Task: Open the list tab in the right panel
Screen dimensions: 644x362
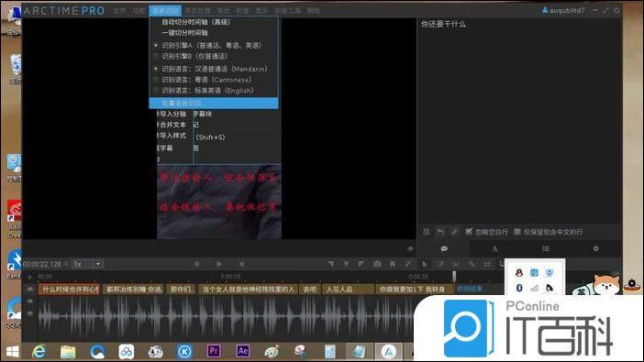Action: pyautogui.click(x=546, y=248)
